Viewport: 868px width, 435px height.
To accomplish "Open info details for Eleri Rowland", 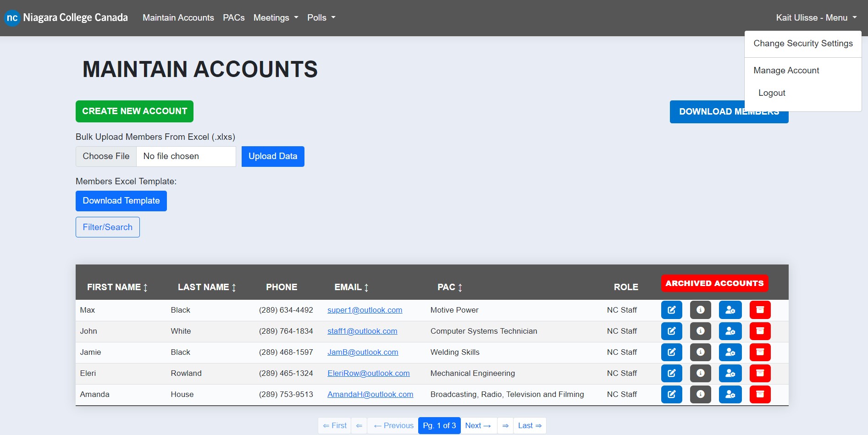I will click(700, 373).
